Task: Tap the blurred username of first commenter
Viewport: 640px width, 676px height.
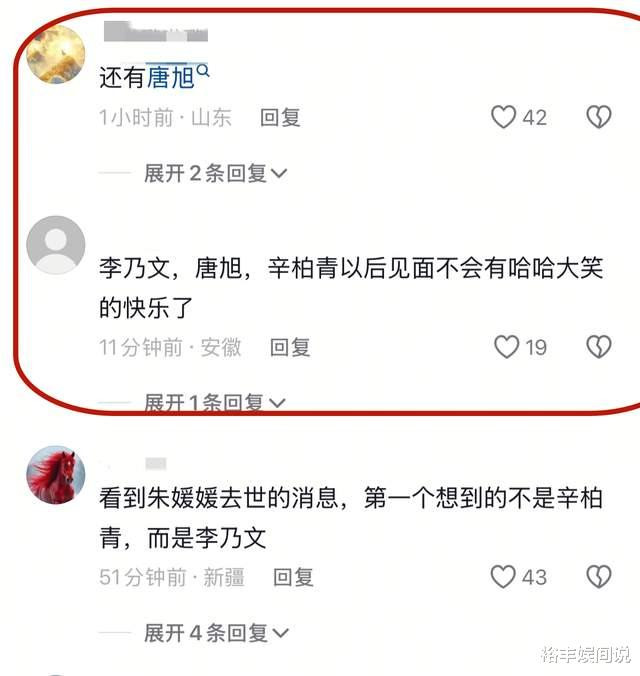Action: [x=156, y=31]
